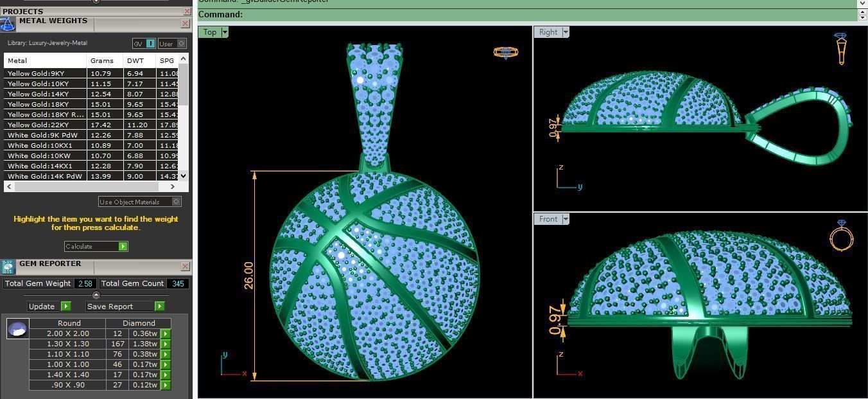Close the Gem Reporter panel
This screenshot has height=399, width=868.
coord(185,266)
